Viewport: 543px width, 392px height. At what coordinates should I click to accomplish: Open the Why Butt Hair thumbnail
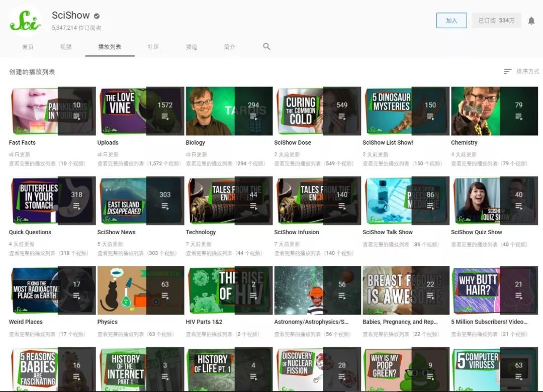click(495, 290)
